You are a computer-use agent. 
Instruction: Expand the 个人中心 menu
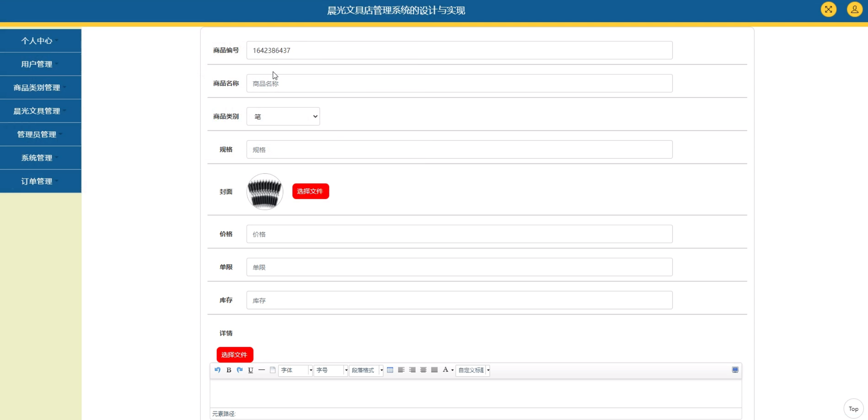[41, 41]
